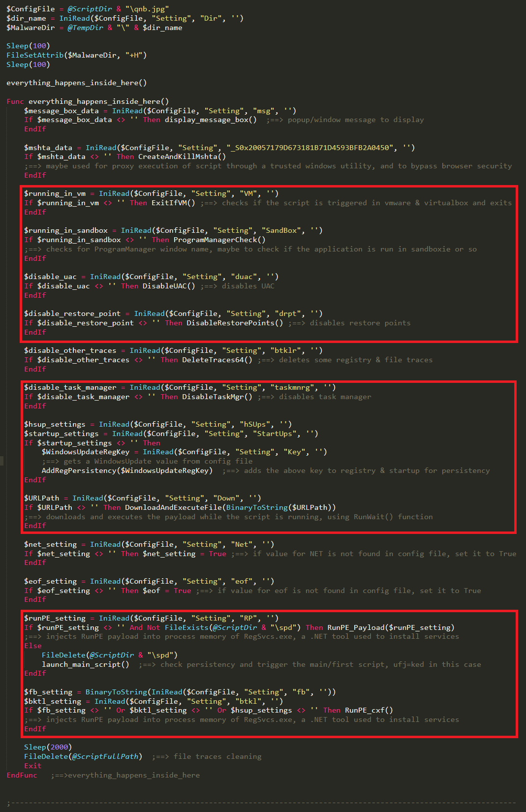Click the CreateAndKillMshta() call
526x812 pixels.
click(182, 156)
